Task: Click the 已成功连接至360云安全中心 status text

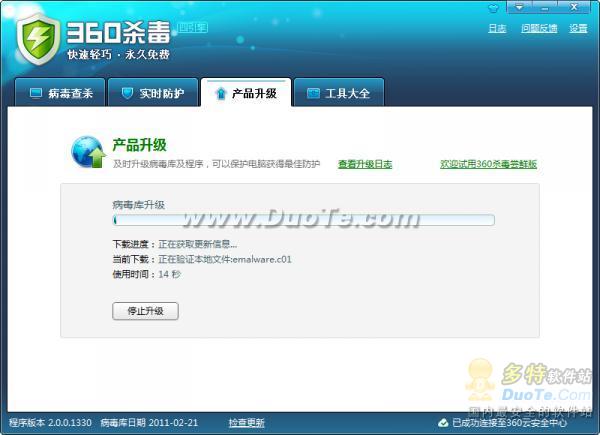Action: [510, 423]
